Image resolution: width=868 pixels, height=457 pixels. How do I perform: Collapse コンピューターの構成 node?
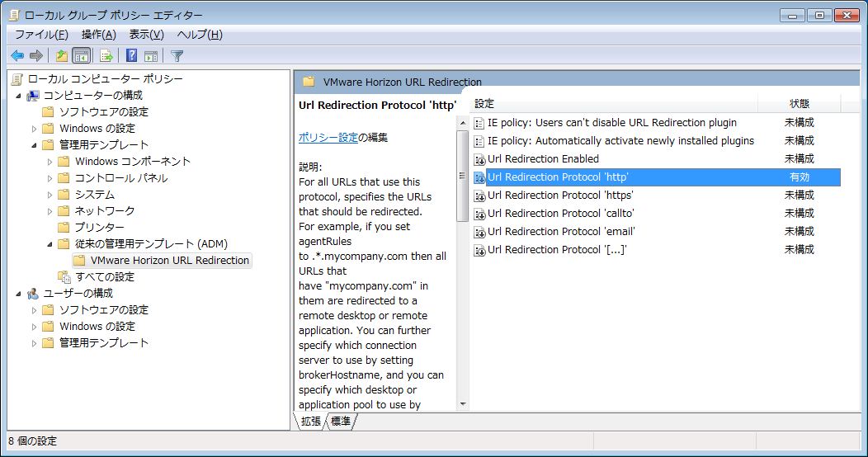tap(19, 96)
